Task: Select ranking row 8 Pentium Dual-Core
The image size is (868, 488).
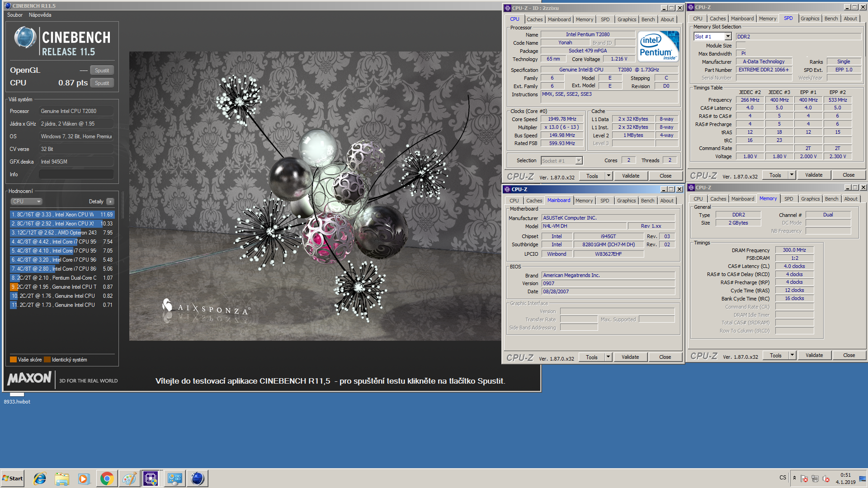Action: (x=62, y=278)
